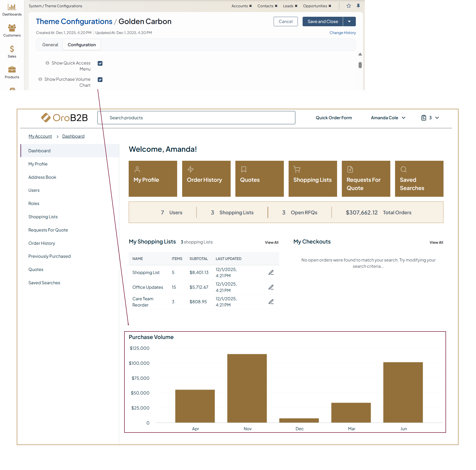This screenshot has height=470, width=476.
Task: Open the Change History link
Action: point(342,33)
